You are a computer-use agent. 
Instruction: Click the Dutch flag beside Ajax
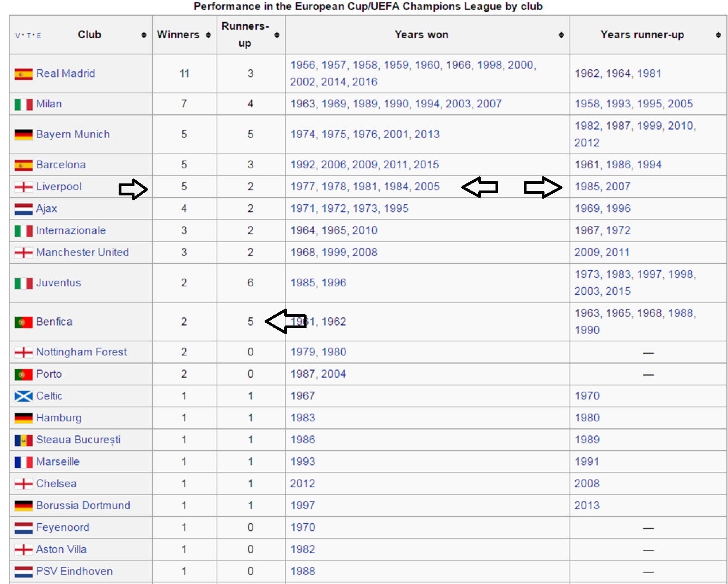pos(23,209)
